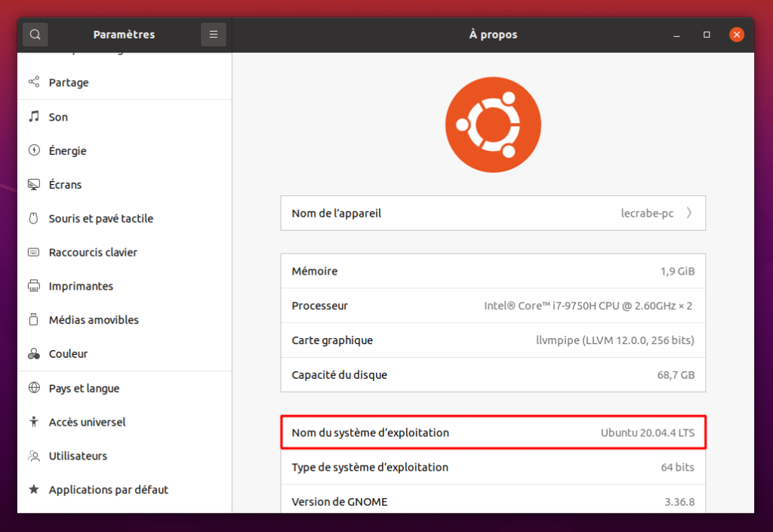This screenshot has width=773, height=532.
Task: Click the Son music note icon
Action: pos(34,116)
